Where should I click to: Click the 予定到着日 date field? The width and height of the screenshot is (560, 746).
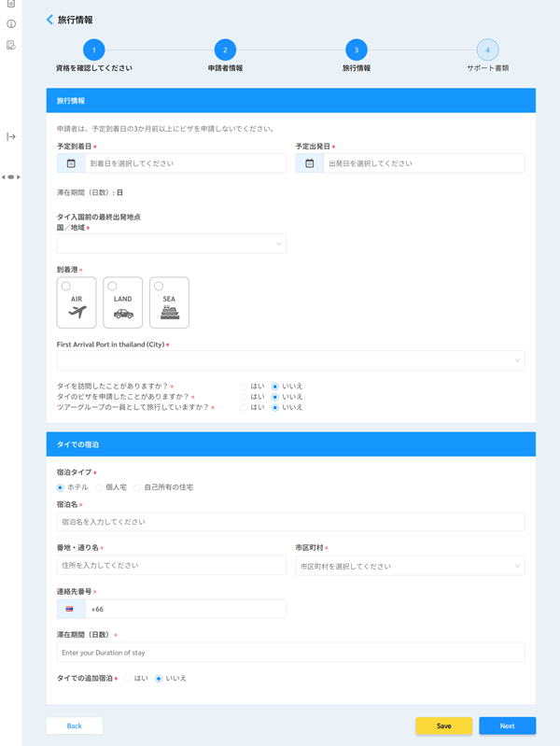click(x=172, y=163)
